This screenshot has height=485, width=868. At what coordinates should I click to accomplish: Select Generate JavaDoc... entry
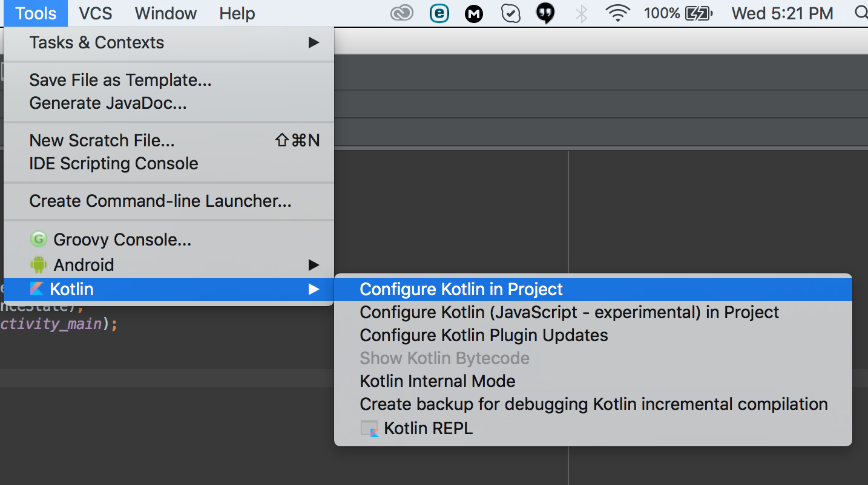click(x=169, y=103)
